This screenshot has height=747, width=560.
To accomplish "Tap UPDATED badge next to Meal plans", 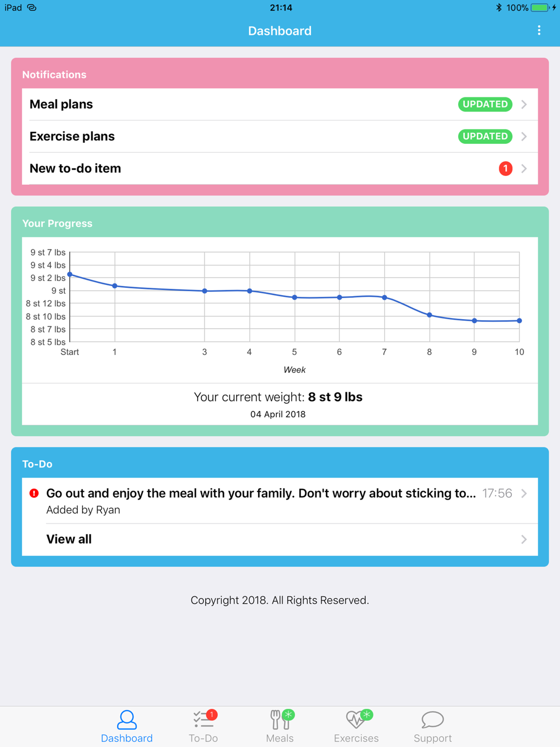I will [485, 105].
